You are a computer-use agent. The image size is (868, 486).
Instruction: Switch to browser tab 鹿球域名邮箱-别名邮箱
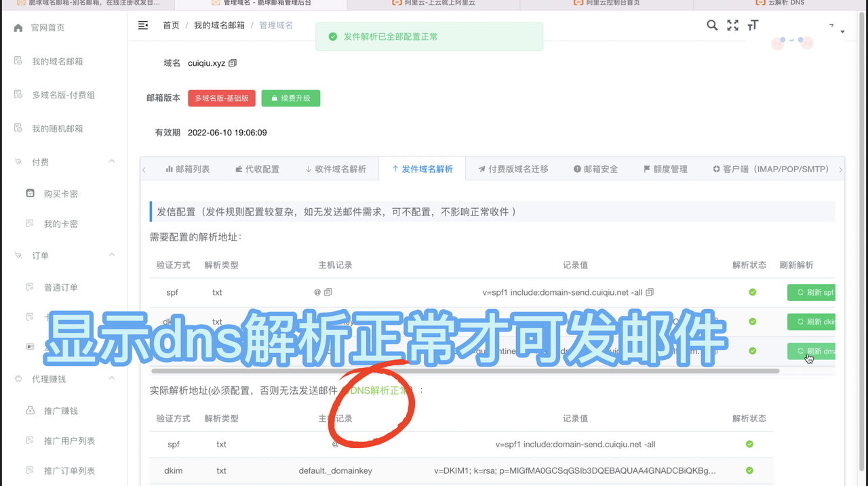coord(87,3)
